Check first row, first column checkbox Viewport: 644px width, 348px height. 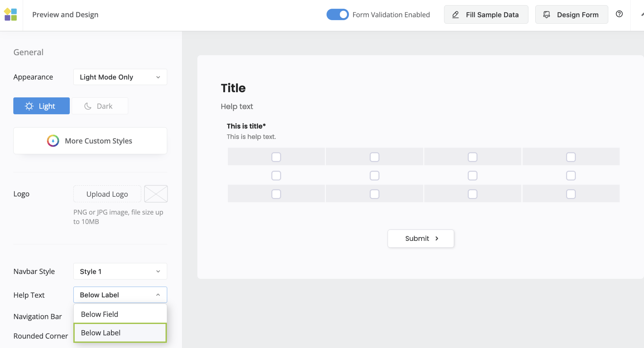pyautogui.click(x=276, y=157)
